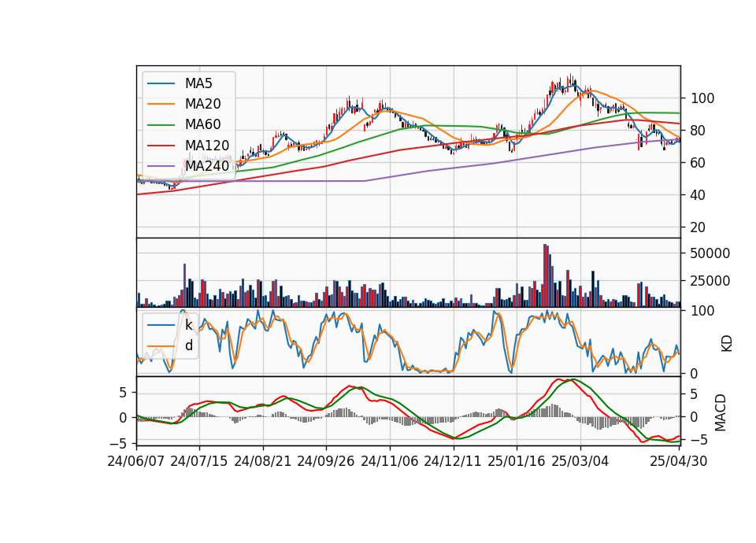
Task: Click the 50000 volume axis tick label
Action: pos(710,253)
